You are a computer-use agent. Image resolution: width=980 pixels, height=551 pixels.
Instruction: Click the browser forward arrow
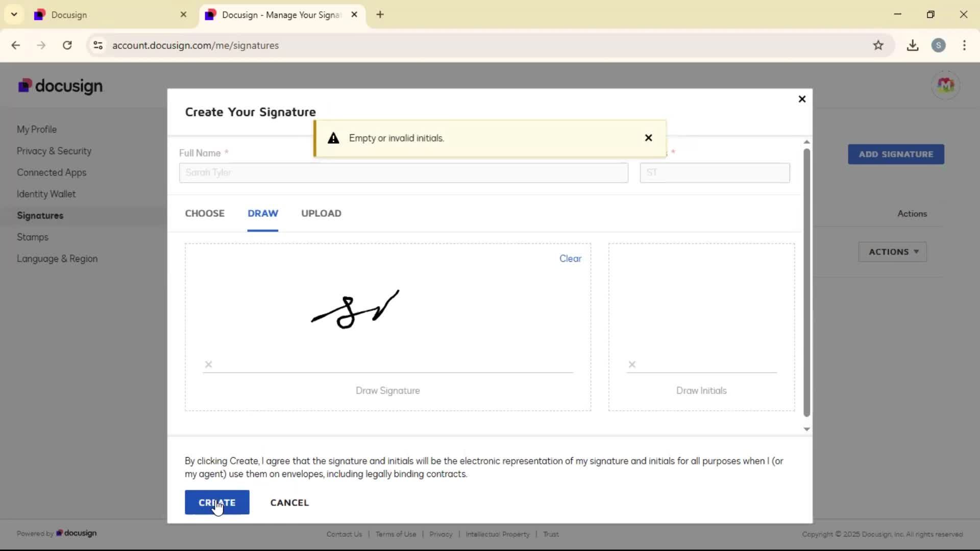(41, 45)
